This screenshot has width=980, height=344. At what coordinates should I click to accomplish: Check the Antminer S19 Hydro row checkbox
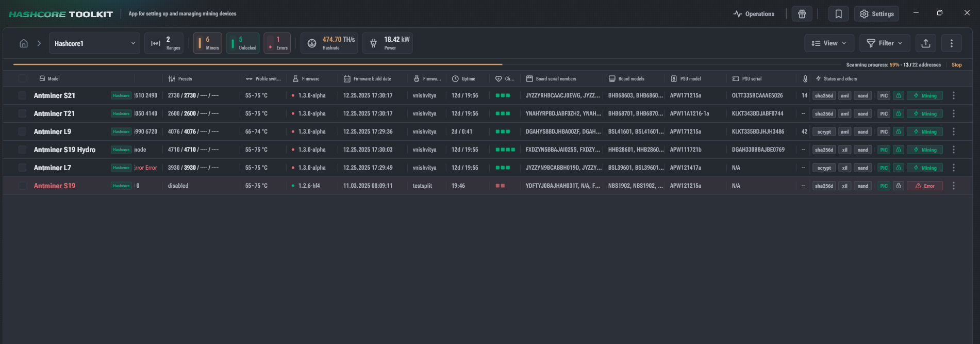[22, 150]
